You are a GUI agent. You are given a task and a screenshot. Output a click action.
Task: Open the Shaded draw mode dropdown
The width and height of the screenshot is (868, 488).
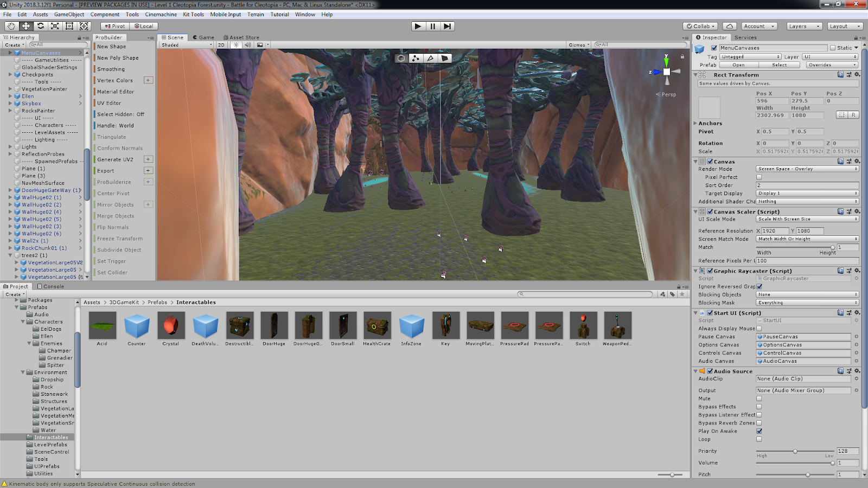tap(187, 45)
